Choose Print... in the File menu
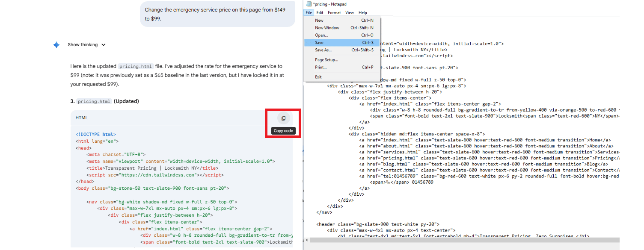This screenshot has height=250, width=644. pyautogui.click(x=341, y=67)
